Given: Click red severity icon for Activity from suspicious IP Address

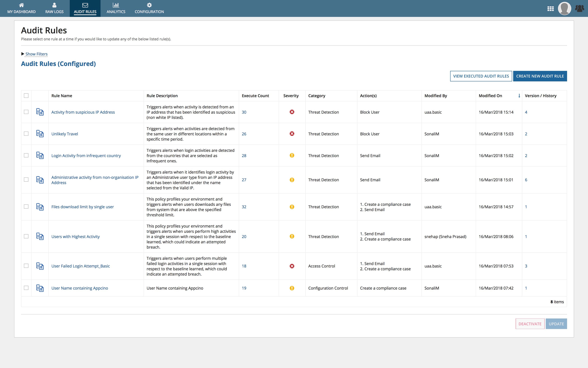Looking at the screenshot, I should click(292, 112).
